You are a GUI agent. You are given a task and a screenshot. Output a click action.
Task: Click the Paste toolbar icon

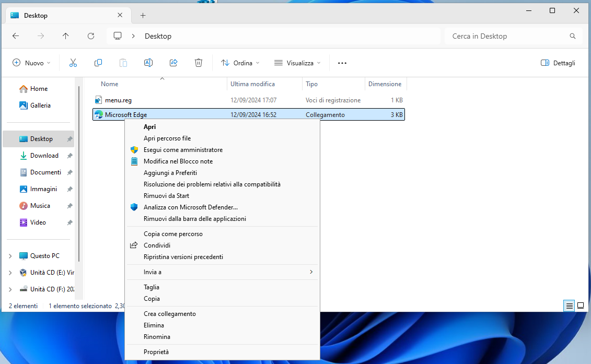coord(123,63)
